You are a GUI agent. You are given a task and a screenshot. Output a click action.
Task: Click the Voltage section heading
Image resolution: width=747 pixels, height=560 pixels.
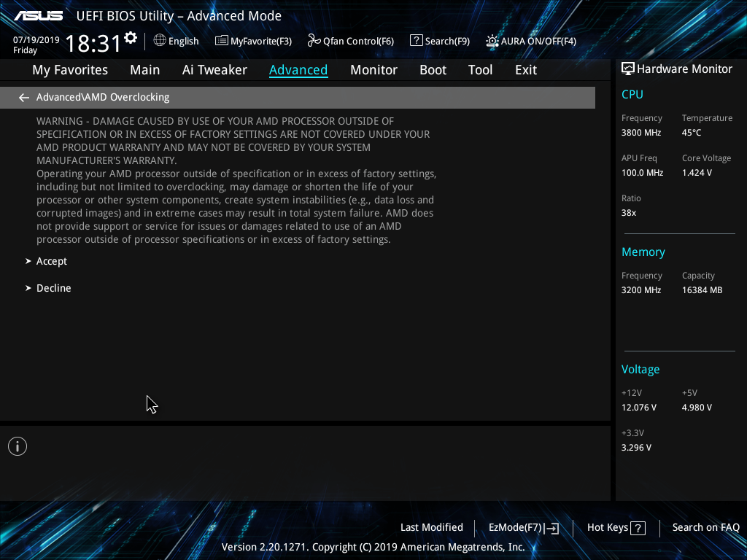(x=640, y=370)
